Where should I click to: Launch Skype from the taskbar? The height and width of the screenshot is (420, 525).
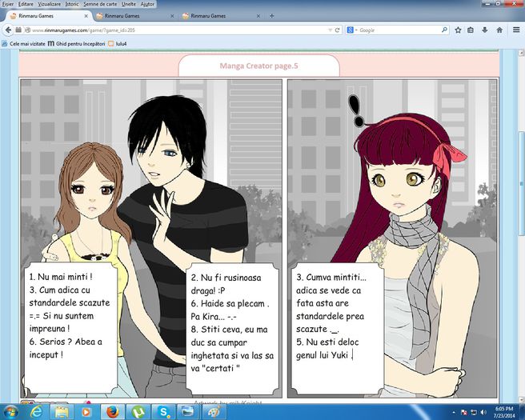pos(162,411)
